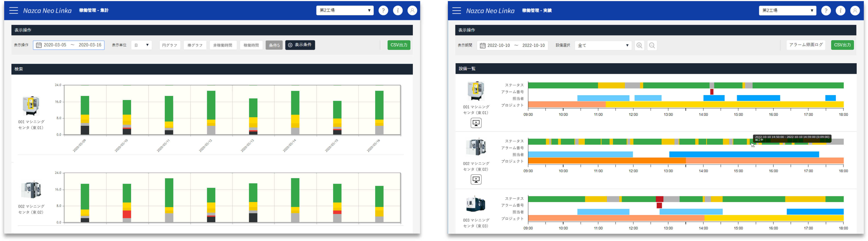Zoom in timeline with magnifier plus
The width and height of the screenshot is (868, 241).
[x=639, y=46]
